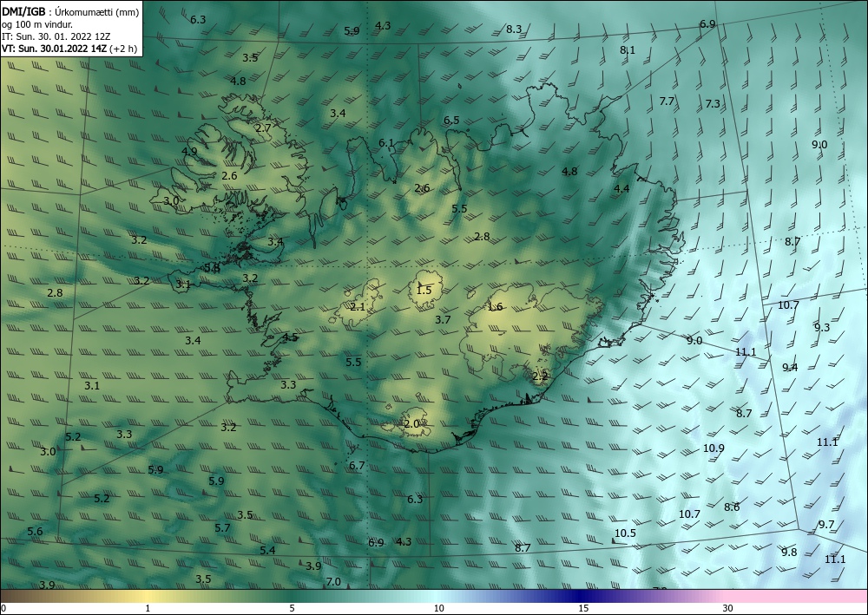Image resolution: width=868 pixels, height=615 pixels.
Task: Pick the dark navy segment of the color bar
Action: click(x=582, y=596)
